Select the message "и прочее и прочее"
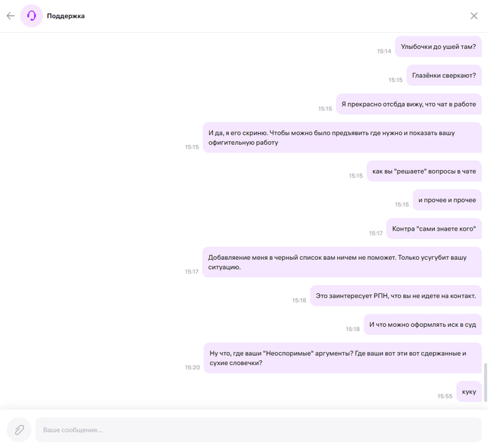The width and height of the screenshot is (488, 448). pyautogui.click(x=448, y=200)
